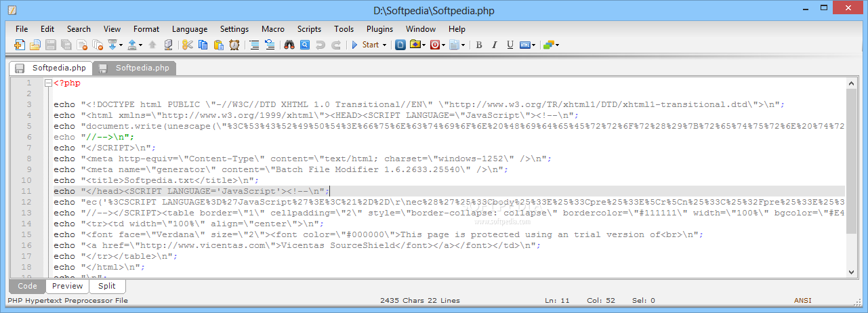The width and height of the screenshot is (868, 313).
Task: Click the Save All icon
Action: tap(66, 45)
